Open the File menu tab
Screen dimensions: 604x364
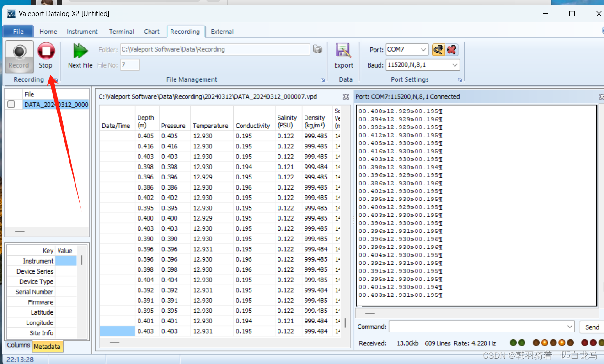tap(18, 32)
